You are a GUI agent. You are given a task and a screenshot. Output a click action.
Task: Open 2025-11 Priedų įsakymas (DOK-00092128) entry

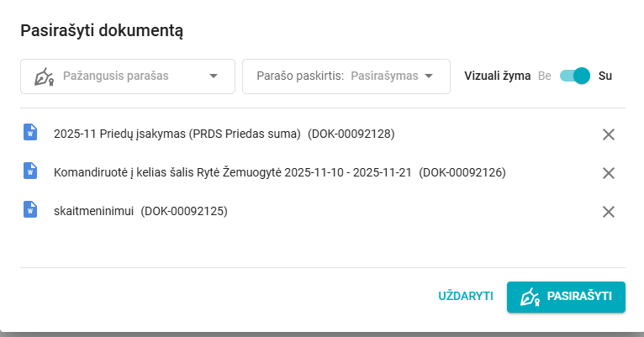click(224, 134)
